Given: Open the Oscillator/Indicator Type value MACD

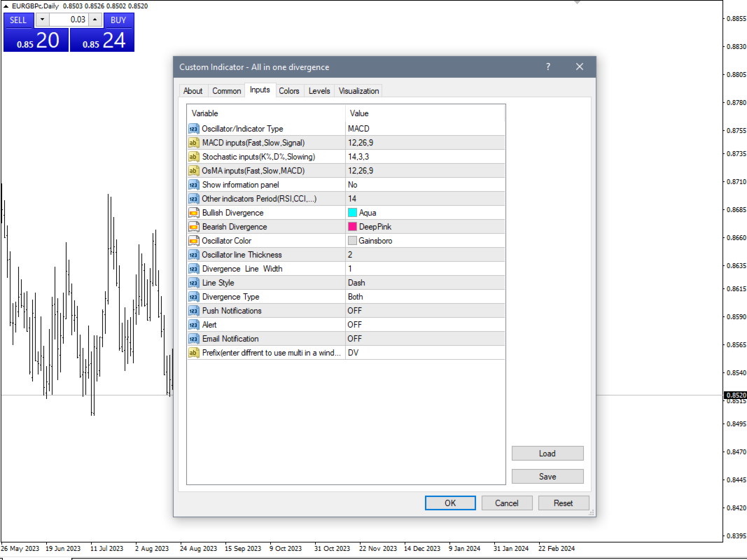Looking at the screenshot, I should [425, 129].
